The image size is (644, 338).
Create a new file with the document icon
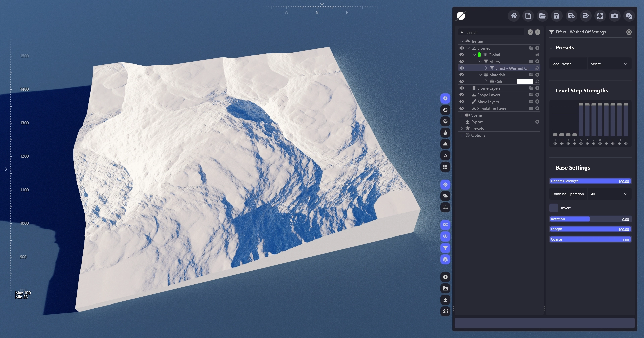[x=528, y=16]
